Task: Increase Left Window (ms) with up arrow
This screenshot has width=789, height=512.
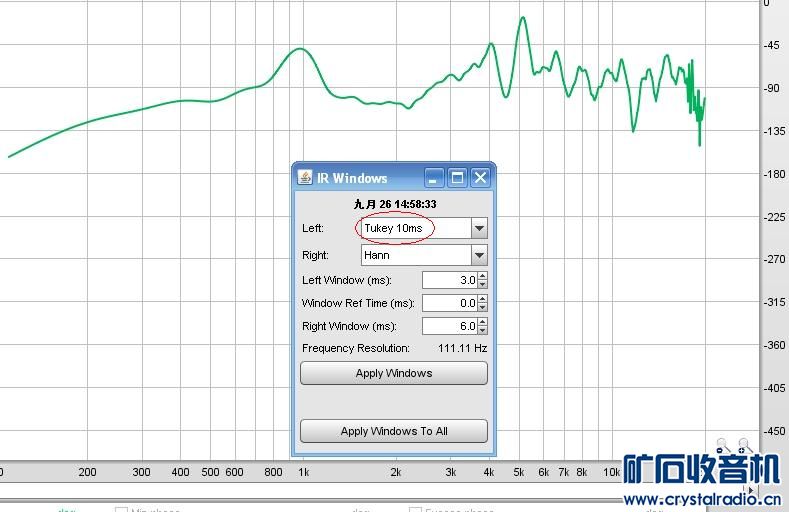Action: click(x=483, y=276)
